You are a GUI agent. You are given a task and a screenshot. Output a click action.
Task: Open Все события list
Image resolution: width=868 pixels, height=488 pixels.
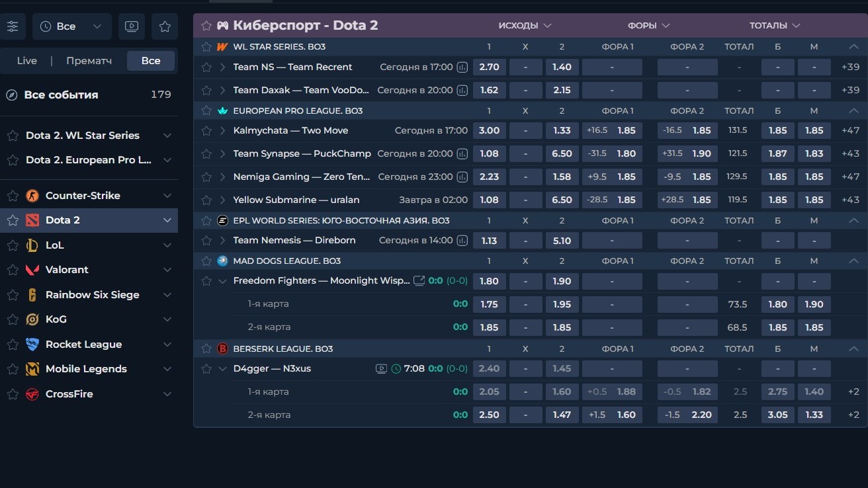(x=89, y=95)
